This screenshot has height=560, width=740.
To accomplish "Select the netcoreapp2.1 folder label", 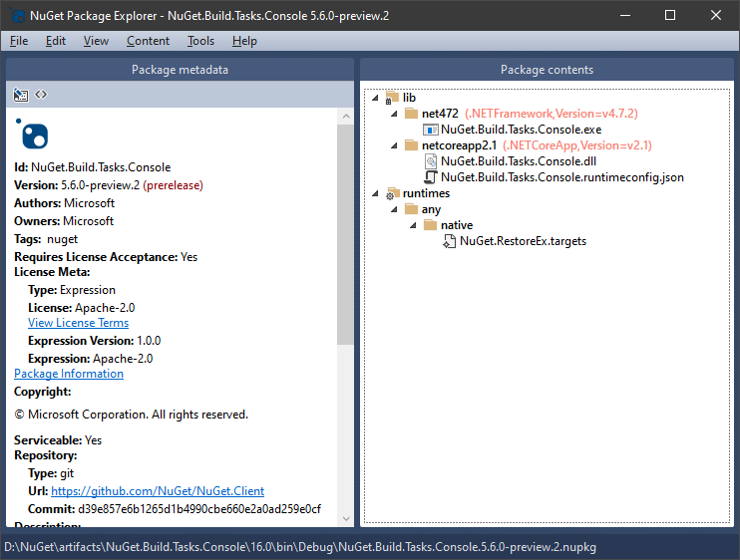I will (x=459, y=145).
